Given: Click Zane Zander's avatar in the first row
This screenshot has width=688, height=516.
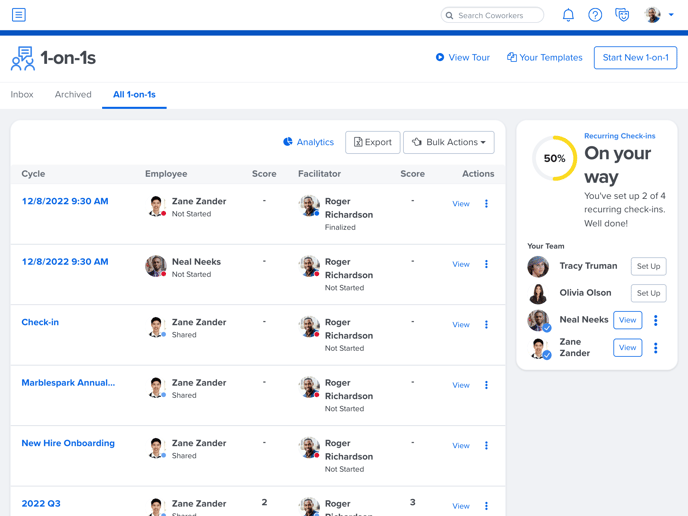Looking at the screenshot, I should pos(156,206).
